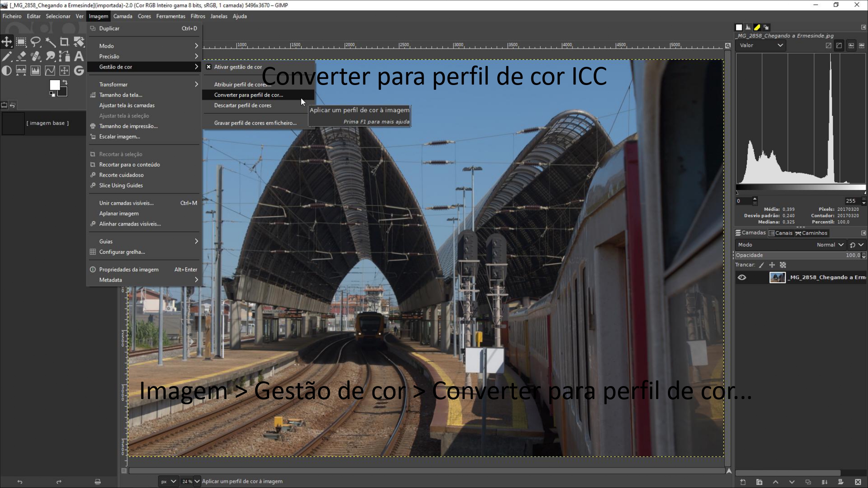This screenshot has height=488, width=868.
Task: Open the Valor histogram channel dropdown
Action: 761,46
